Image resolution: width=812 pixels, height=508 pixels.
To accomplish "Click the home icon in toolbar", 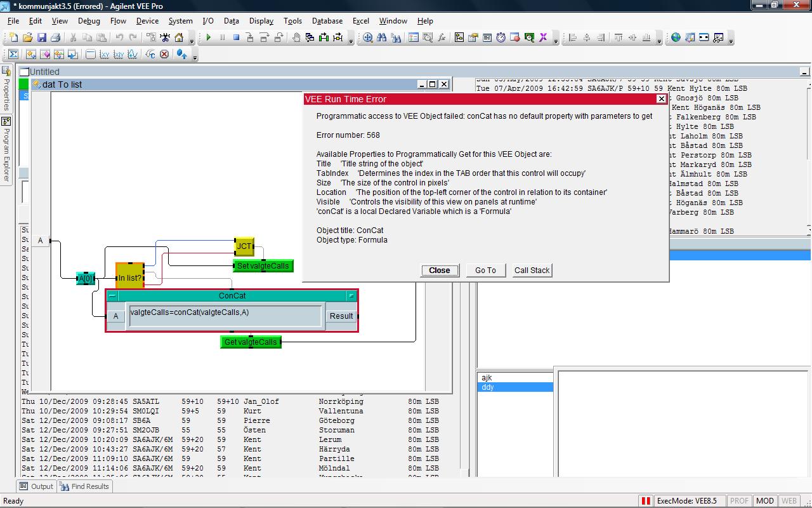I will tap(179, 37).
